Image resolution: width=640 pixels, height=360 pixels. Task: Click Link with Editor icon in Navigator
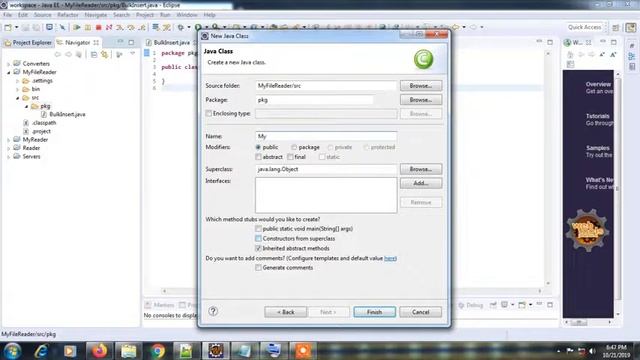click(x=104, y=54)
